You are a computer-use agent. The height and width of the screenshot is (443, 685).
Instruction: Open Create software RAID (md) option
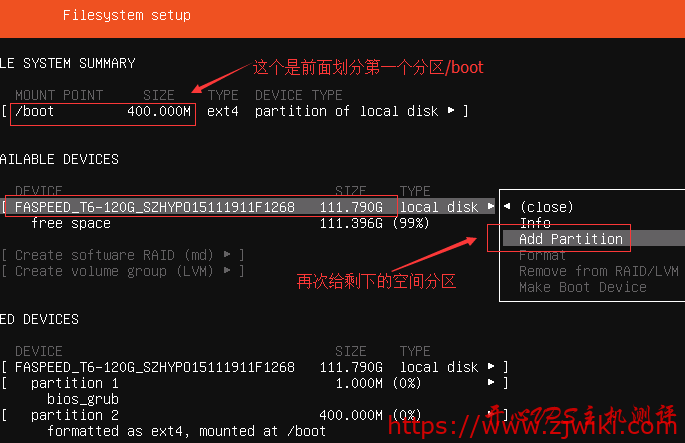click(123, 255)
